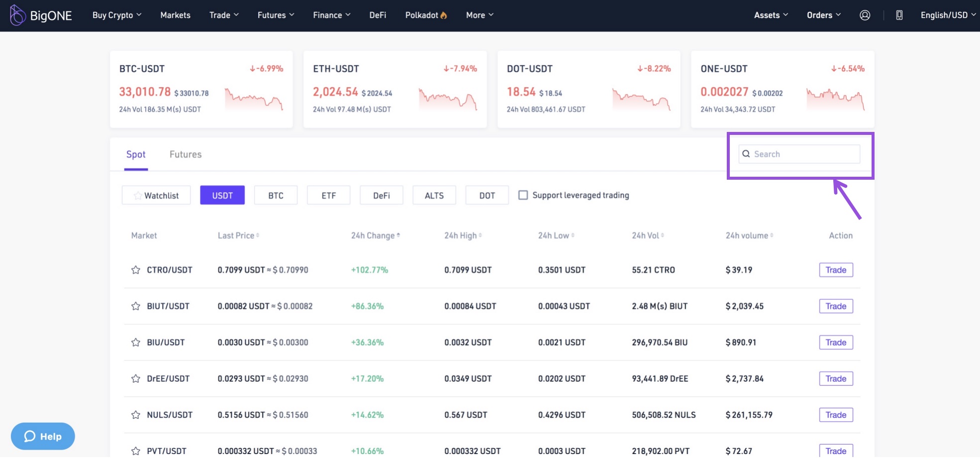Select the DeFi market filter
980x458 pixels.
pyautogui.click(x=381, y=196)
